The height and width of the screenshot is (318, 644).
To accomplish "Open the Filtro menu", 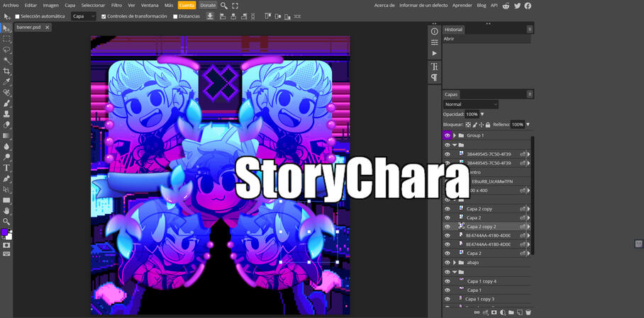I will 116,5.
